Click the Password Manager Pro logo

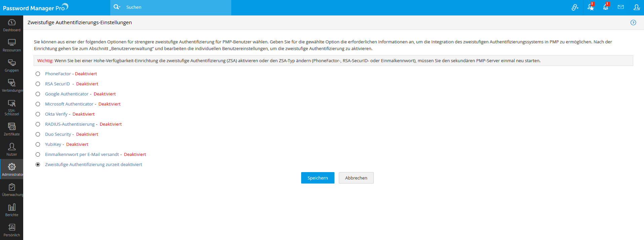tap(36, 7)
